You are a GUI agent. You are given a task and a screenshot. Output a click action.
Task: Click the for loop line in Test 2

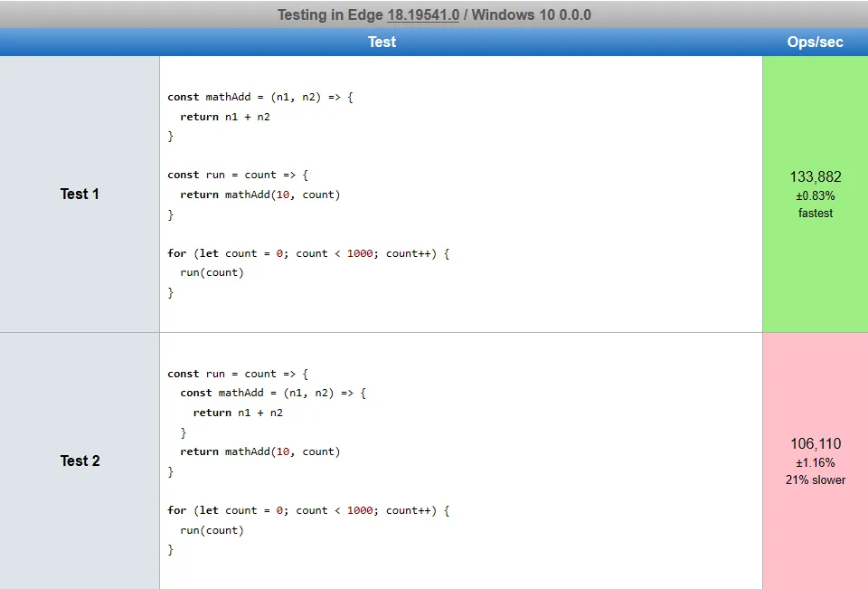click(x=308, y=510)
